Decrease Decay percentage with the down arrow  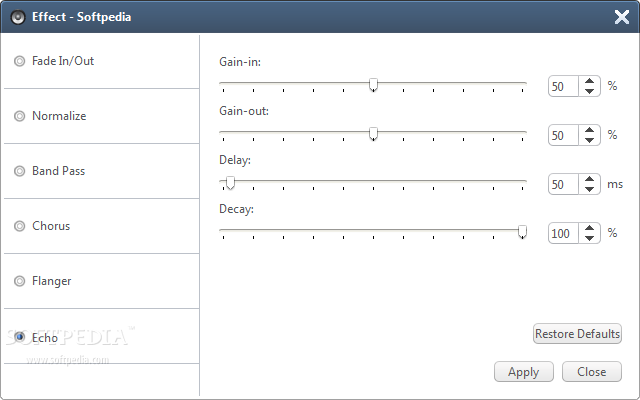(x=589, y=238)
